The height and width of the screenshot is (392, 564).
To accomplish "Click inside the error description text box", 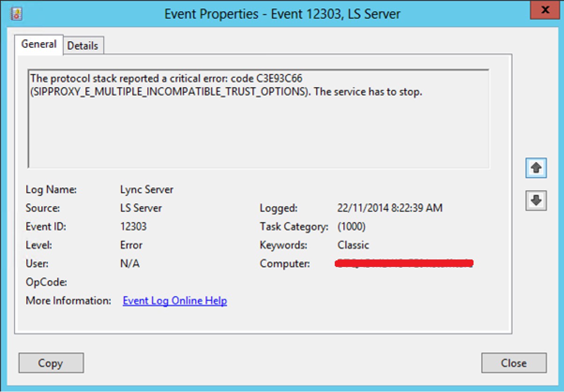I will click(258, 126).
